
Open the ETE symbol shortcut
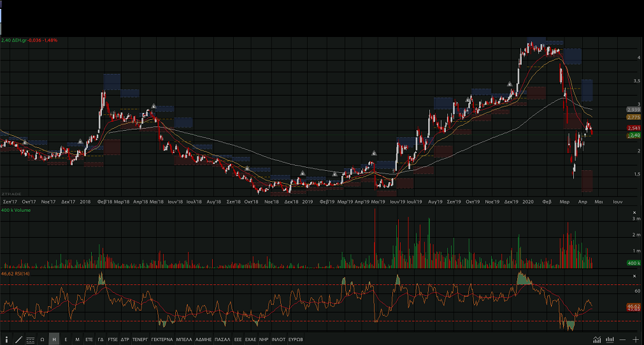point(89,339)
